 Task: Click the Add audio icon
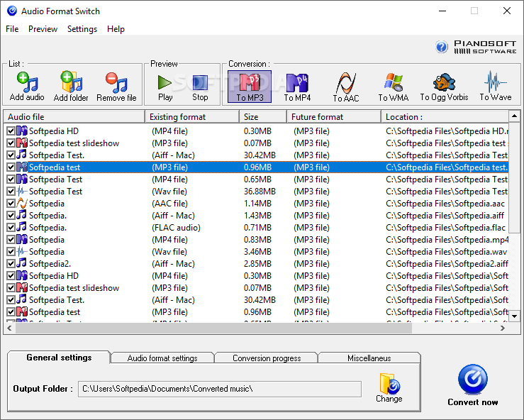[27, 82]
